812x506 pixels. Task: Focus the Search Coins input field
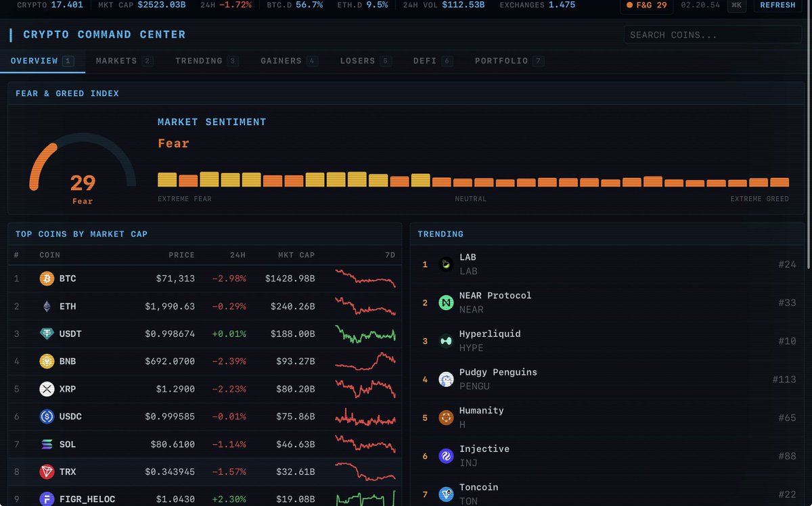[x=713, y=34]
